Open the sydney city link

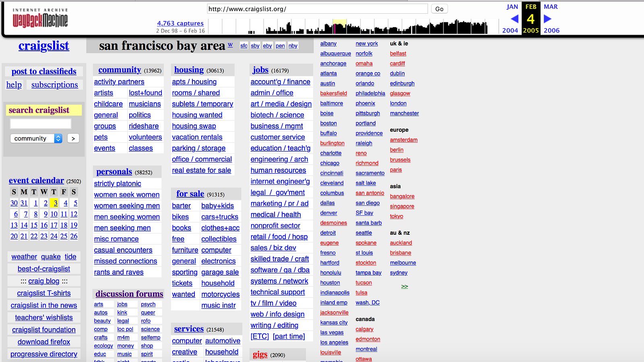(x=398, y=273)
